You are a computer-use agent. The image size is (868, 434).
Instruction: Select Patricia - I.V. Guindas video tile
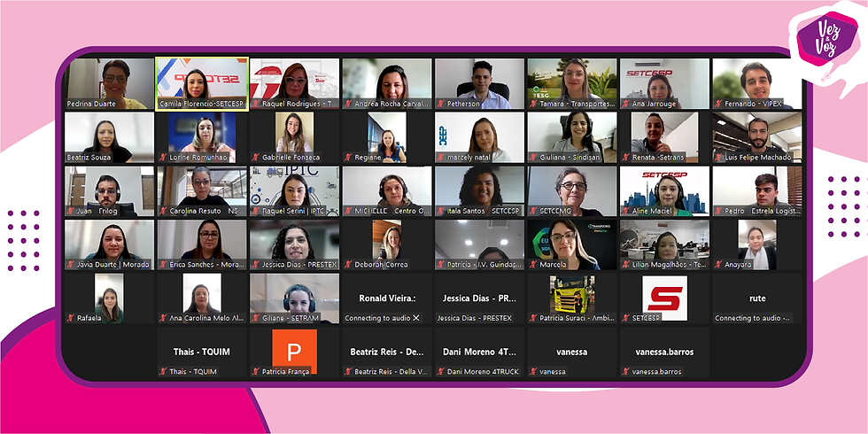click(x=479, y=244)
